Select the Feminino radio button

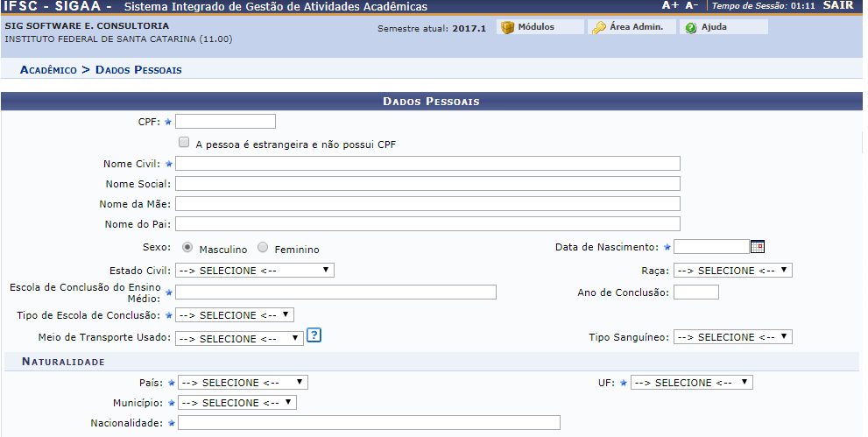pyautogui.click(x=263, y=248)
